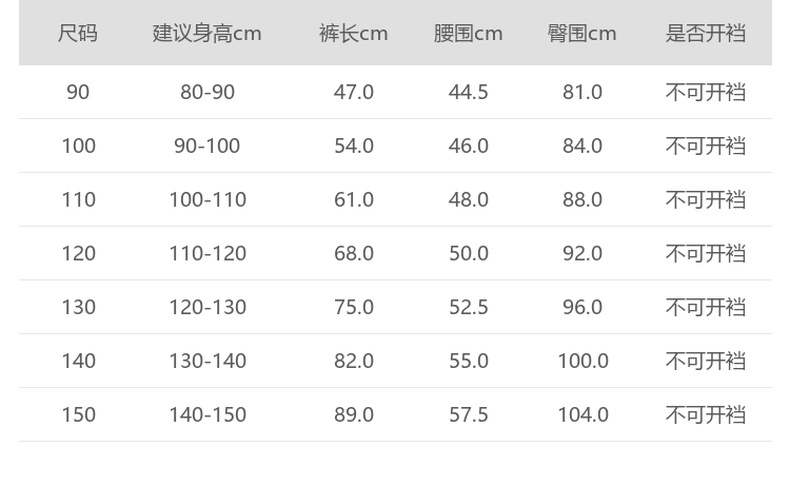Click the 臀围cm header cell

click(x=582, y=33)
